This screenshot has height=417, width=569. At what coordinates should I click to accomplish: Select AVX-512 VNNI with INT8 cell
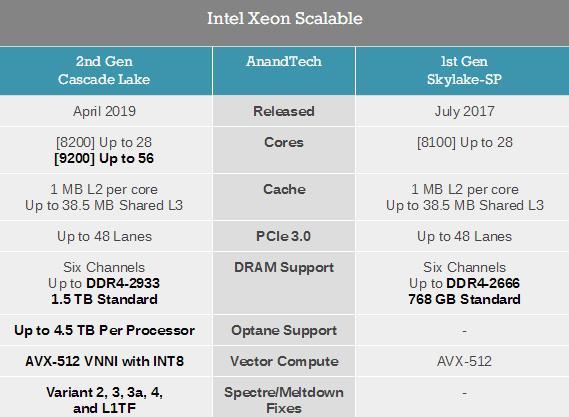105,361
